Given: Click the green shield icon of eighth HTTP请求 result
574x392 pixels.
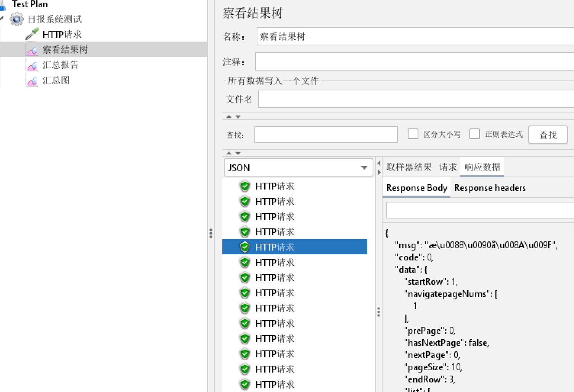Looking at the screenshot, I should click(x=245, y=293).
